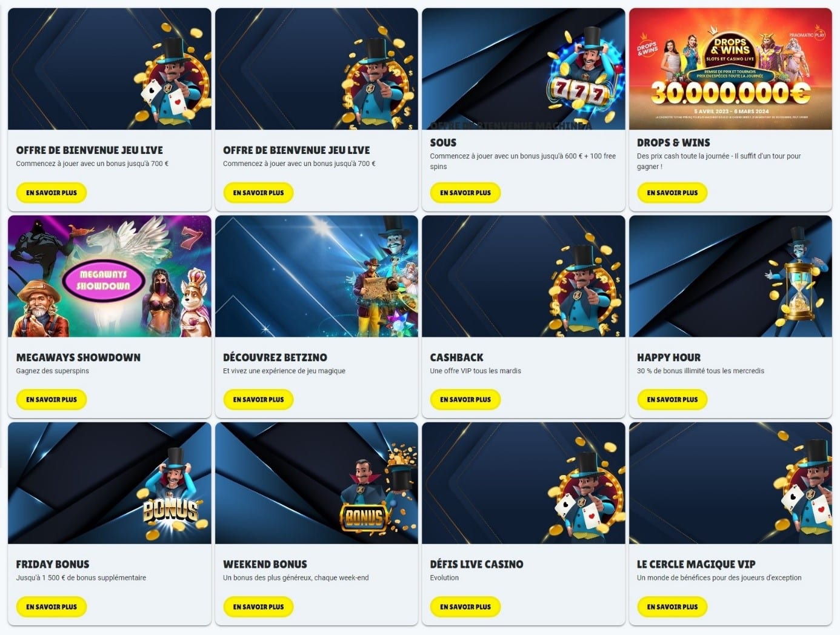Screen dimensions: 840x635
Task: Open the Friday Bonus banner image
Action: point(110,483)
